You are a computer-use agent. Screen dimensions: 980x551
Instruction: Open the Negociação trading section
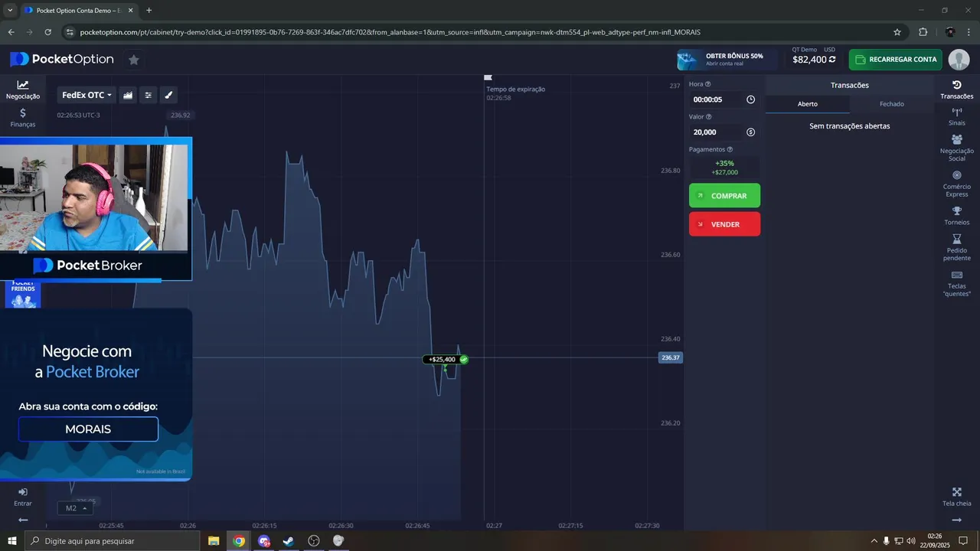click(23, 90)
